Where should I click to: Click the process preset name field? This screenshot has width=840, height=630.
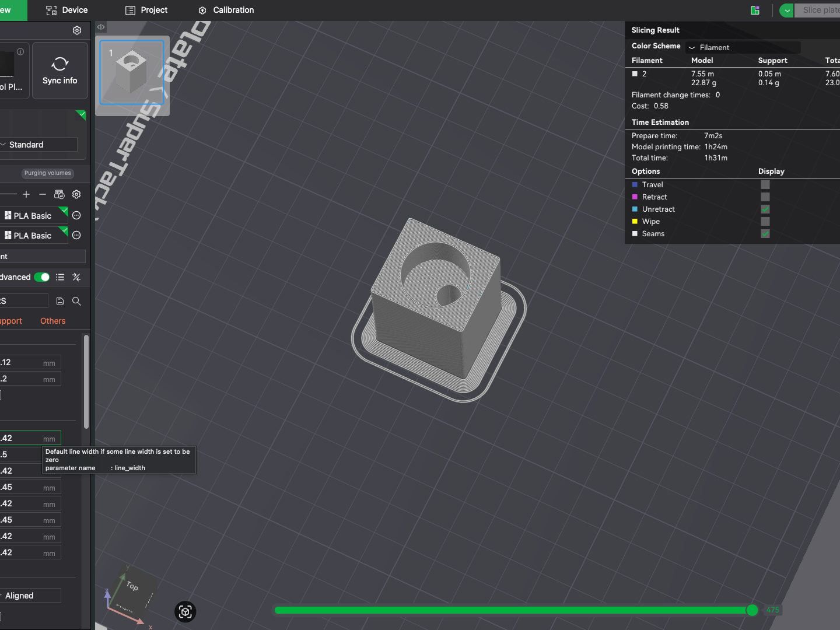[23, 301]
